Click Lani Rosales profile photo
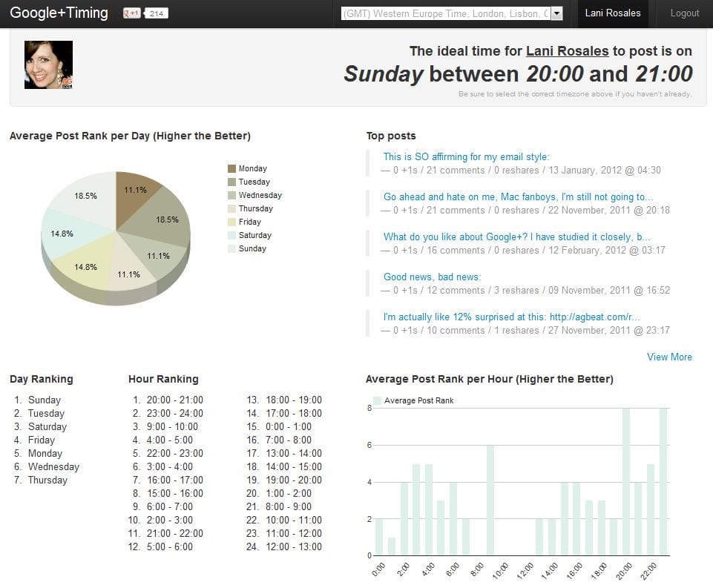 (48, 65)
